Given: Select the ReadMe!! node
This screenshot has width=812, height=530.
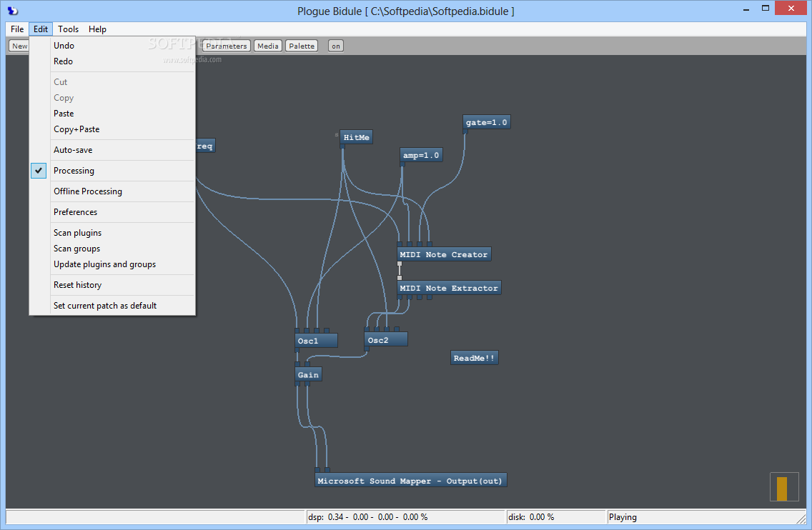Looking at the screenshot, I should pos(475,358).
